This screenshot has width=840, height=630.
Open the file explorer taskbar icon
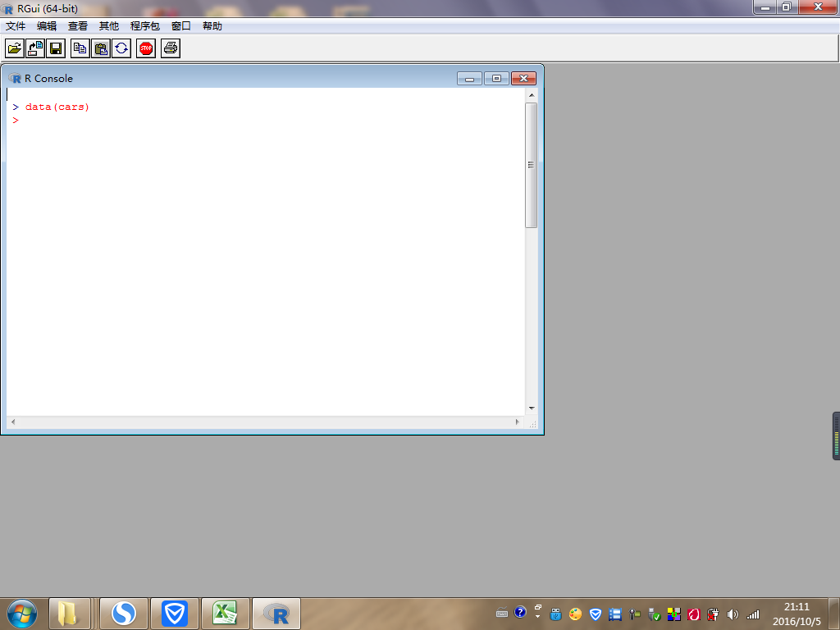(x=69, y=614)
